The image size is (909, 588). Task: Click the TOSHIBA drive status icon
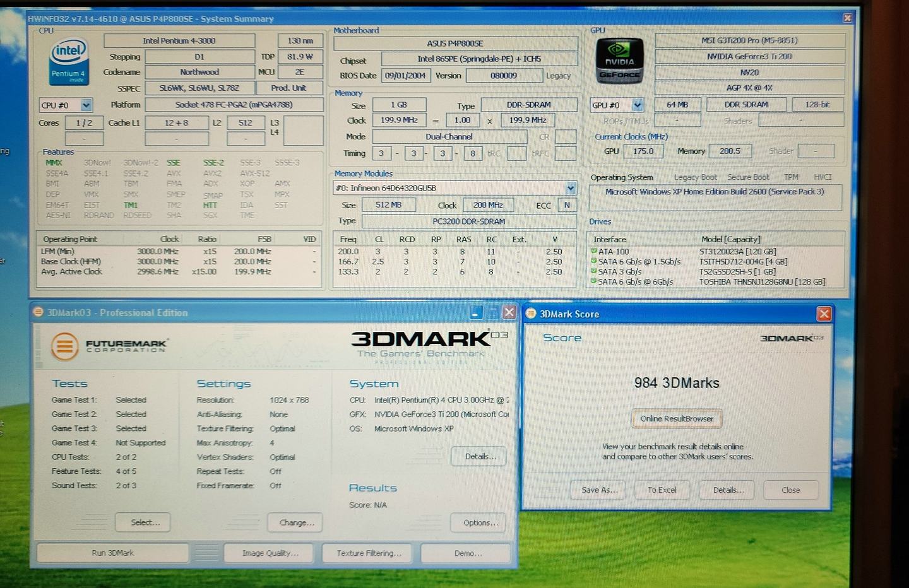593,281
